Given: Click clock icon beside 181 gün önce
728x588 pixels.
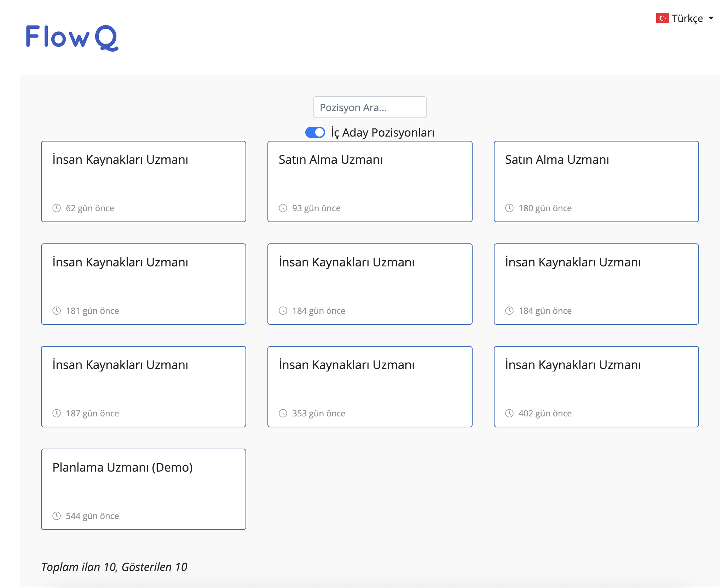Looking at the screenshot, I should 57,311.
